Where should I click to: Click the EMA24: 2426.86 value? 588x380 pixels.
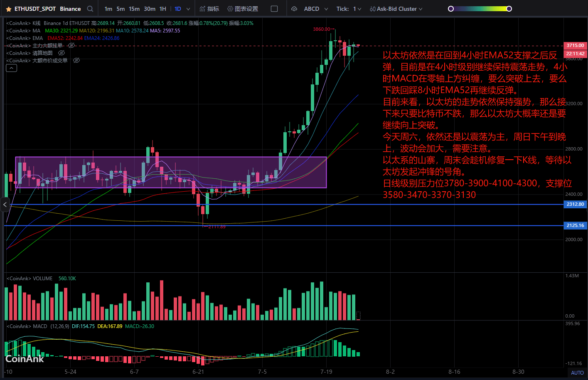102,38
